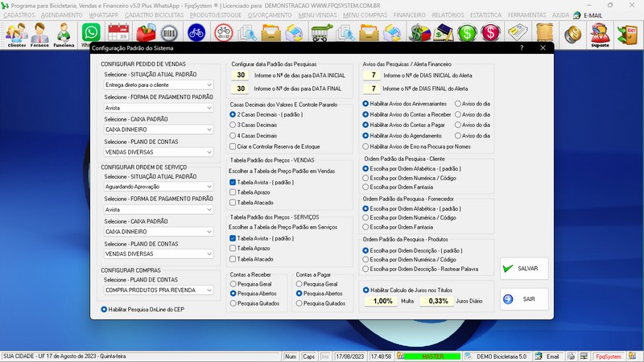644x362 pixels.
Task: Open the Clientes toolbar icon
Action: [16, 35]
